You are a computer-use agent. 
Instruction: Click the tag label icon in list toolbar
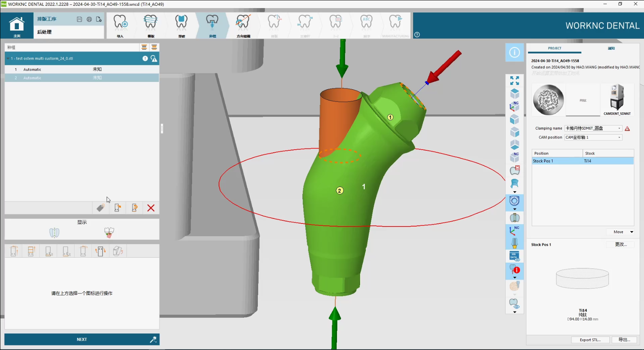point(100,208)
